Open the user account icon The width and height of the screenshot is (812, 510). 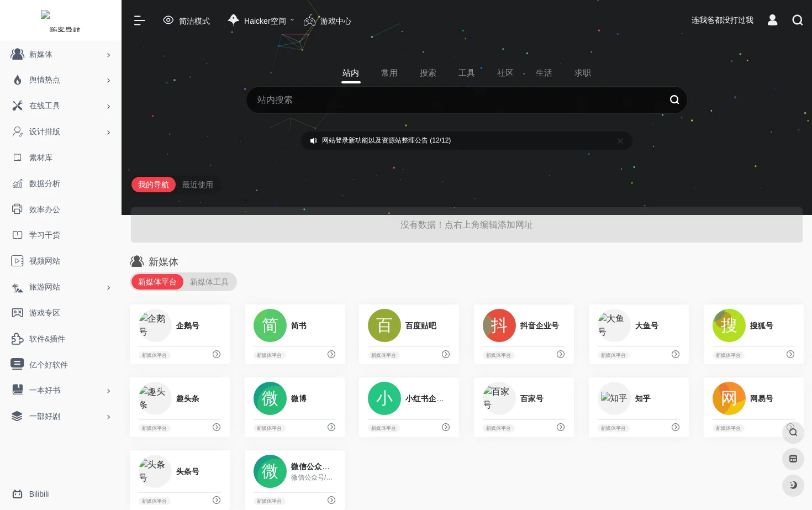[772, 20]
